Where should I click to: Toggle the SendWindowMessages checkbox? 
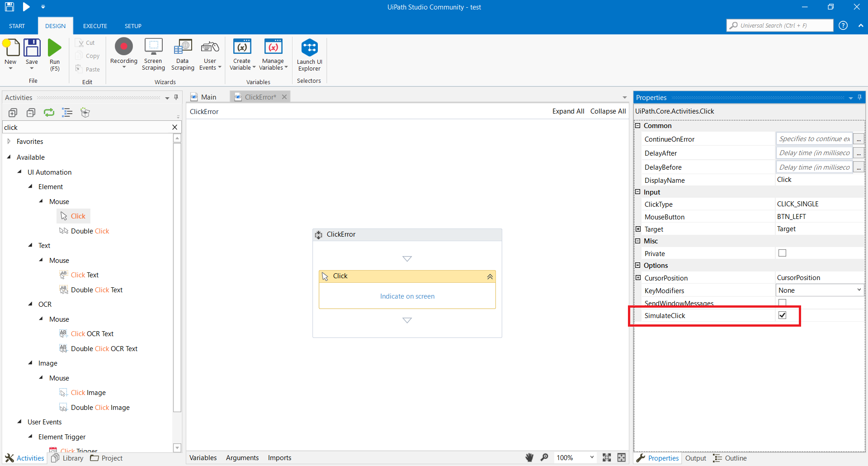coord(782,302)
